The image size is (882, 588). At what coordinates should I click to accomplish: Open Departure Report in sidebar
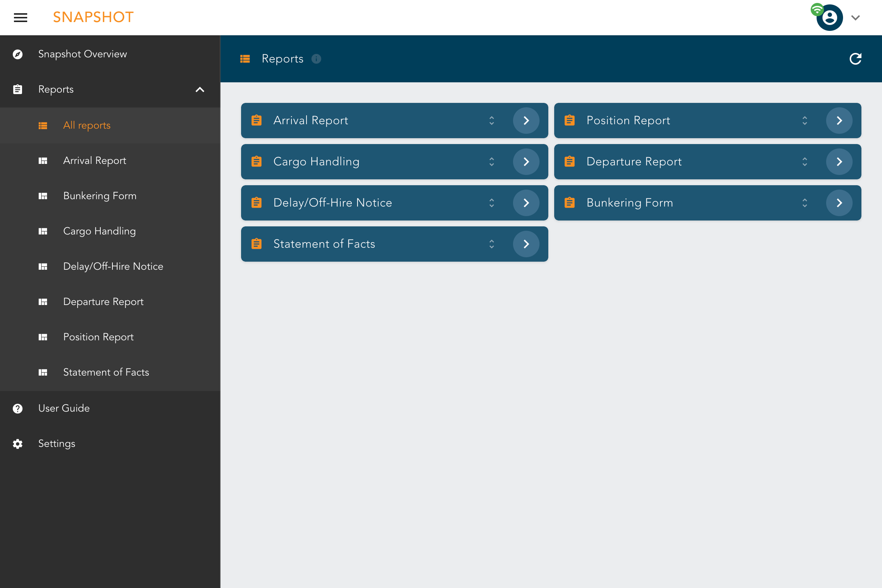(x=110, y=301)
